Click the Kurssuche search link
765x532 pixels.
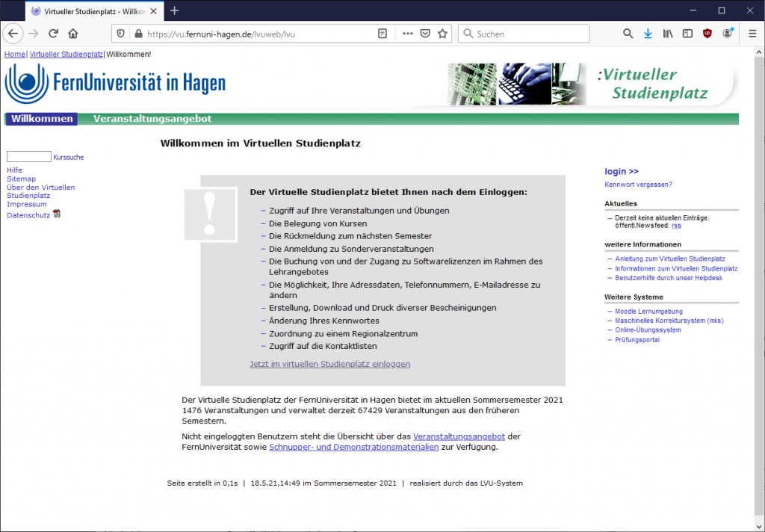click(69, 157)
